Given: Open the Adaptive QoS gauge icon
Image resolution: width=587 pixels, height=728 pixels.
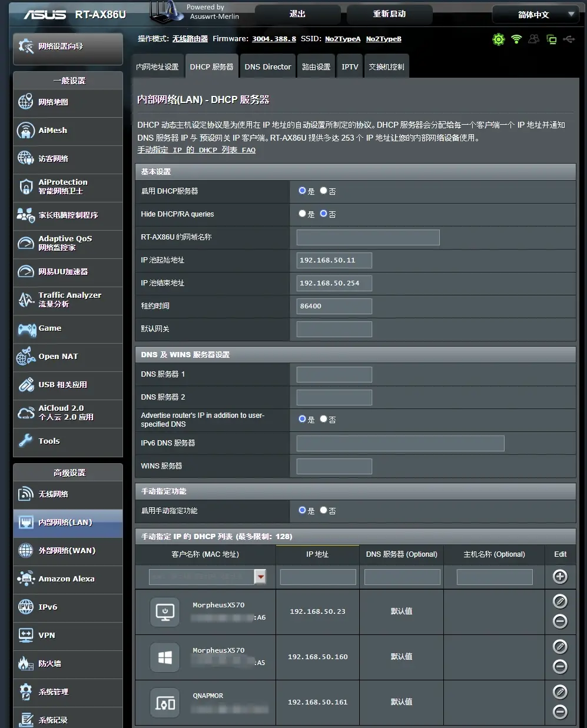Looking at the screenshot, I should click(26, 243).
